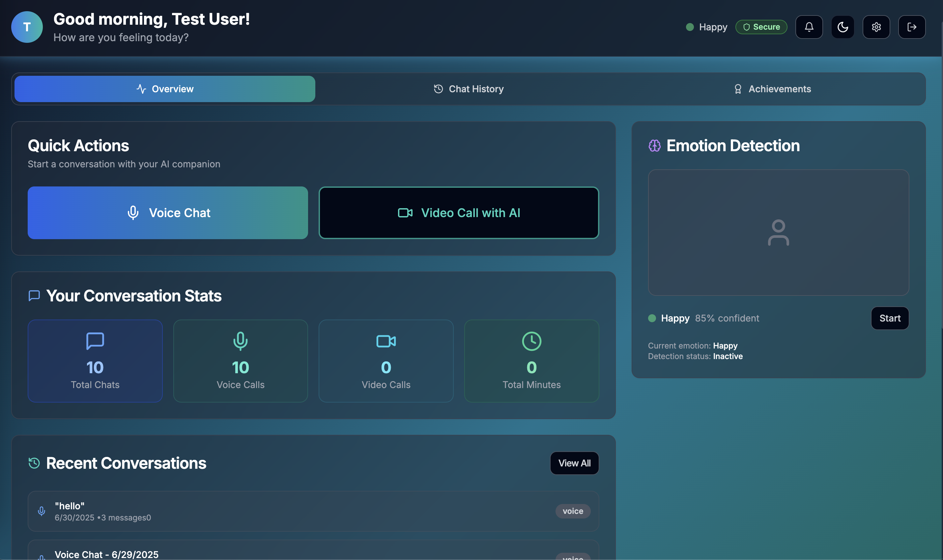Click the Voice Calls stat card
Image resolution: width=943 pixels, height=560 pixels.
tap(241, 361)
